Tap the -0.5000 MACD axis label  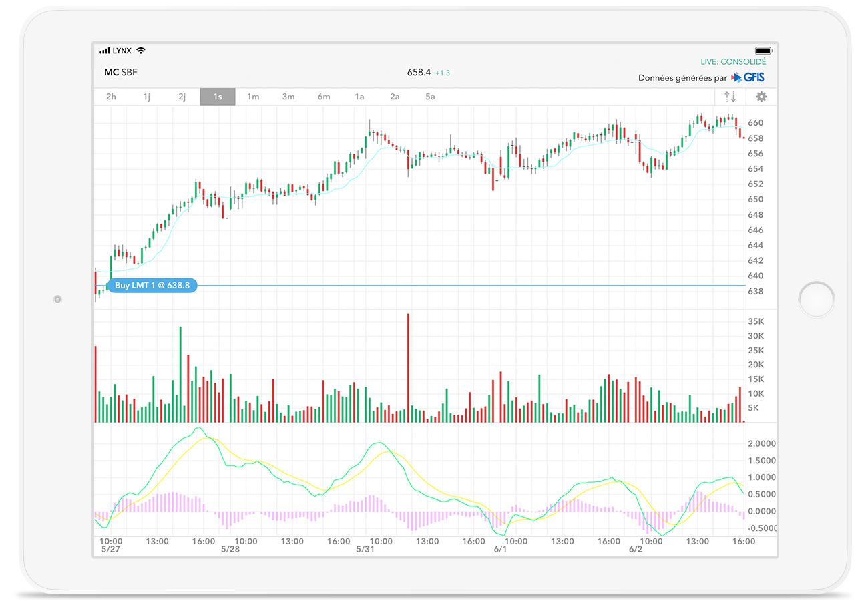[761, 527]
